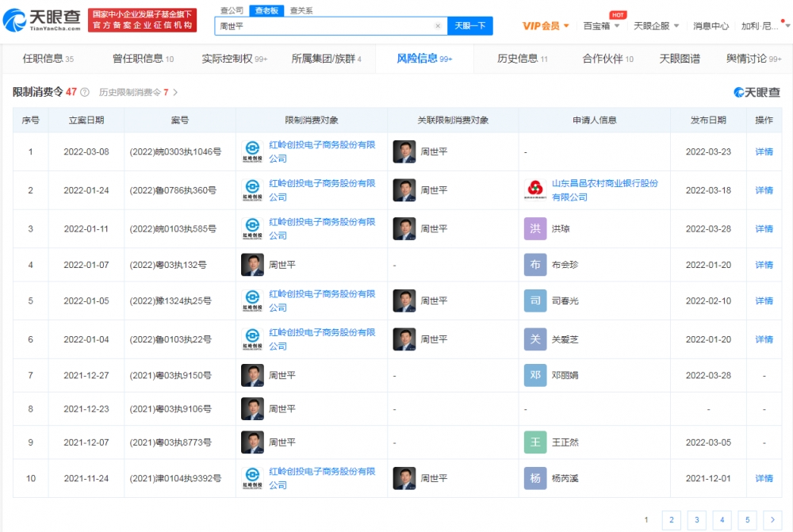
Task: Open 历史限制消费令 7 link
Action: (138, 92)
